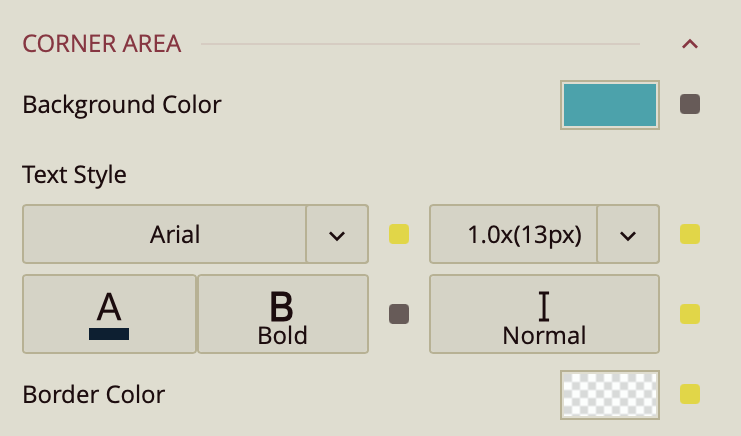The width and height of the screenshot is (741, 436).
Task: Collapse the Corner Area section chevron
Action: 689,44
